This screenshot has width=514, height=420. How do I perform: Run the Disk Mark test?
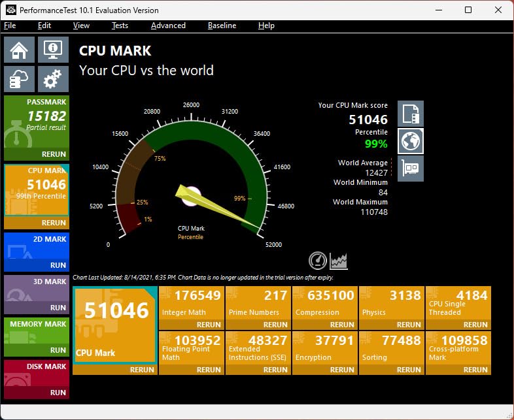click(x=37, y=393)
